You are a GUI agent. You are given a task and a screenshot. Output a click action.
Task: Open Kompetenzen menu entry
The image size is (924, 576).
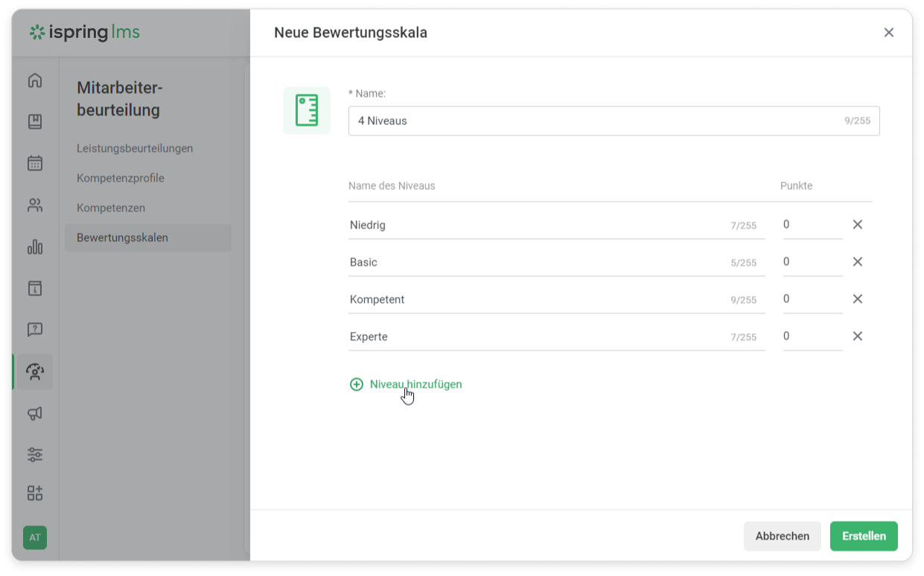tap(111, 208)
